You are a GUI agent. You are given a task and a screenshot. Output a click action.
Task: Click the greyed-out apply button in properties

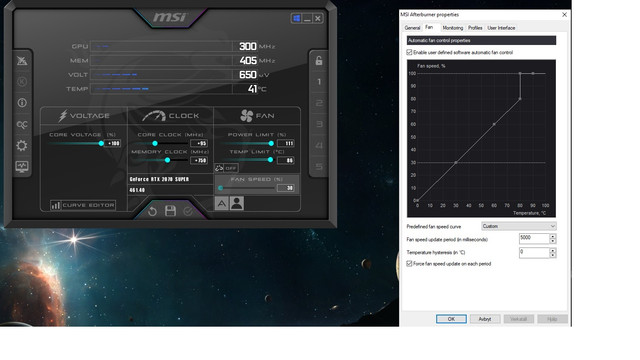(518, 319)
